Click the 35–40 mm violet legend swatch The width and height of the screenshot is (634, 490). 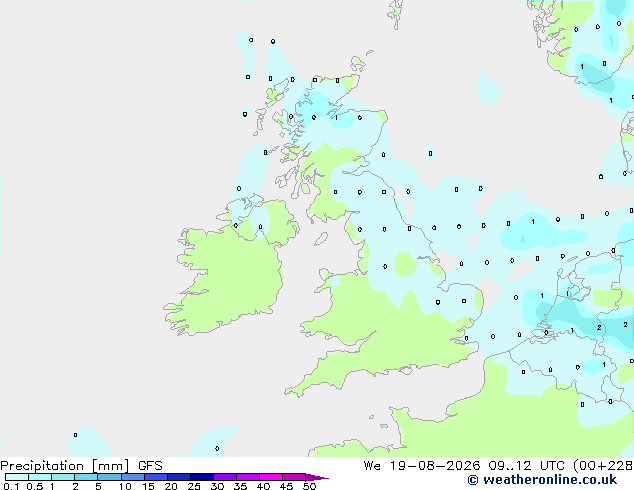[x=248, y=477]
